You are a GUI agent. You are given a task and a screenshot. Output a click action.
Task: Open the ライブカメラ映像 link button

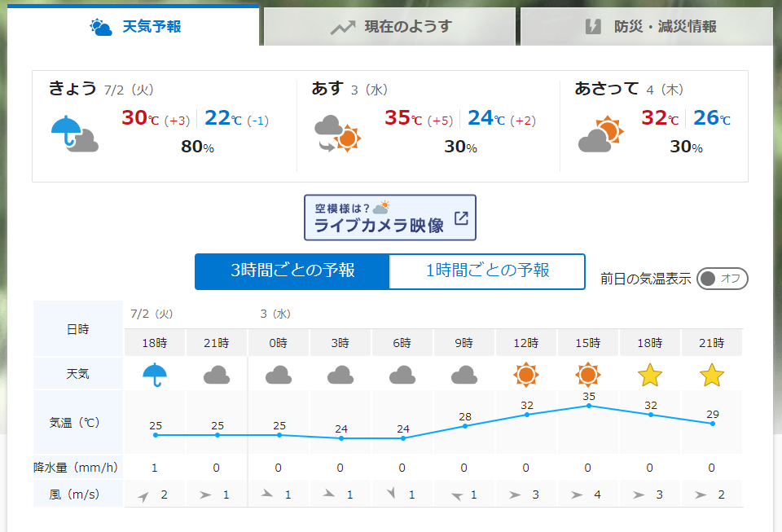tap(389, 218)
